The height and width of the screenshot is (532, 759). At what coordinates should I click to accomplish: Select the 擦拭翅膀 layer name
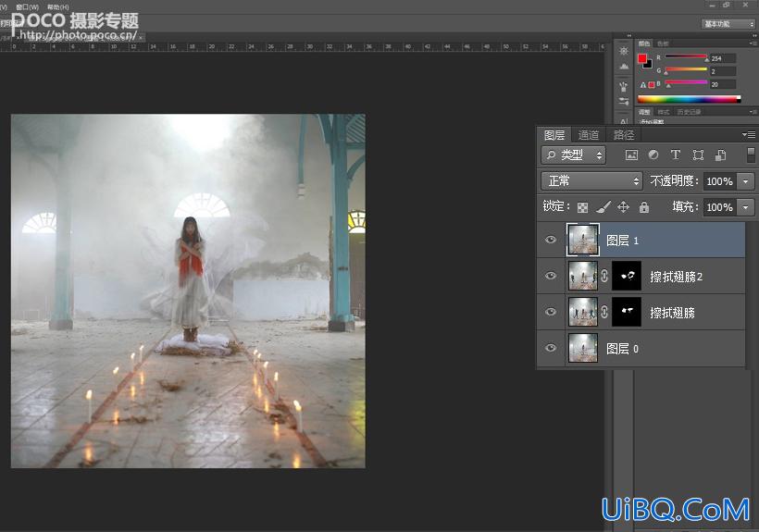672,313
